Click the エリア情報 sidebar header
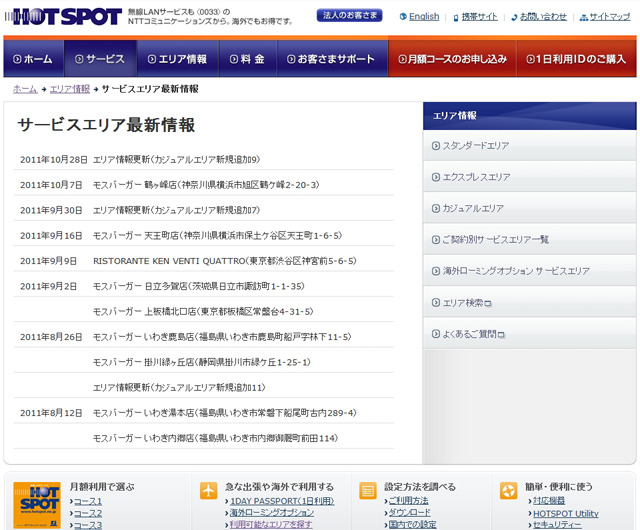This screenshot has height=530, width=640. click(529, 116)
